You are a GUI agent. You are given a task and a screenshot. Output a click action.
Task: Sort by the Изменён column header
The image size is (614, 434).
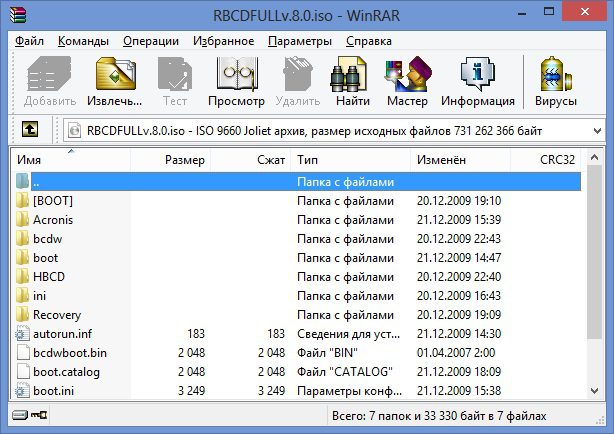(x=460, y=160)
